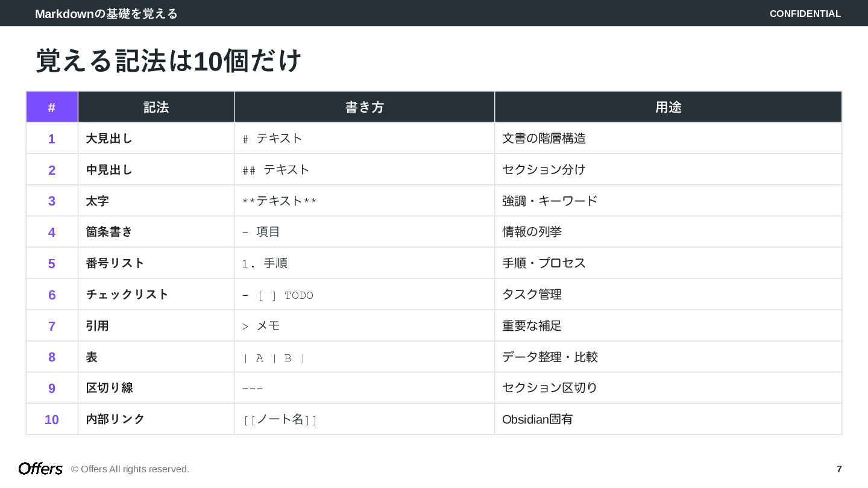Click the Obsidian固有 usage cell
The height and width of the screenshot is (488, 868).
[538, 419]
